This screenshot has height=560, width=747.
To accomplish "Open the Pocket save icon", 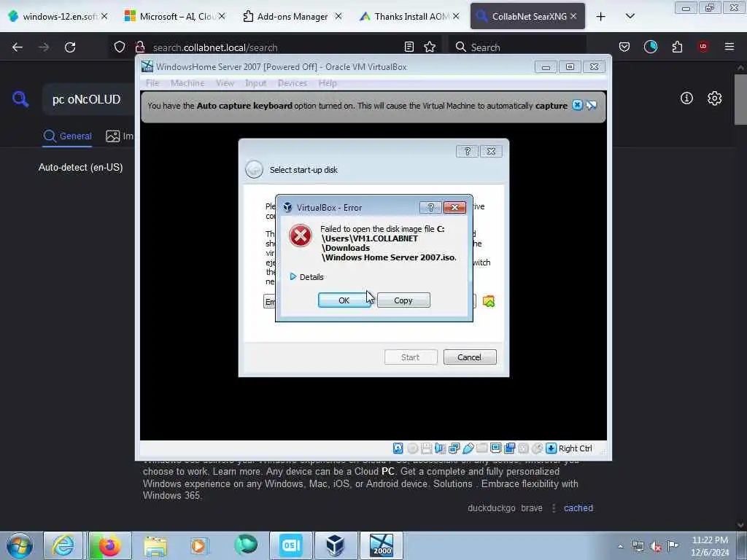I will (624, 47).
